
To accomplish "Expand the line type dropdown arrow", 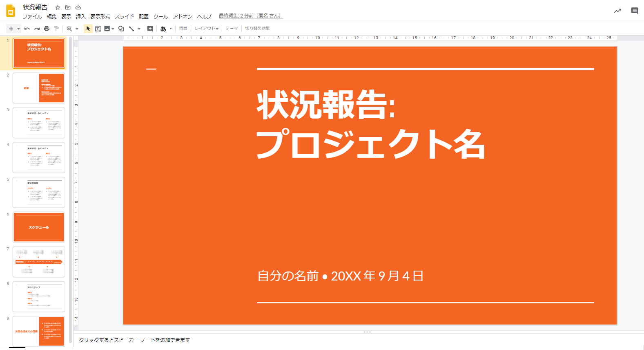I will coord(139,29).
